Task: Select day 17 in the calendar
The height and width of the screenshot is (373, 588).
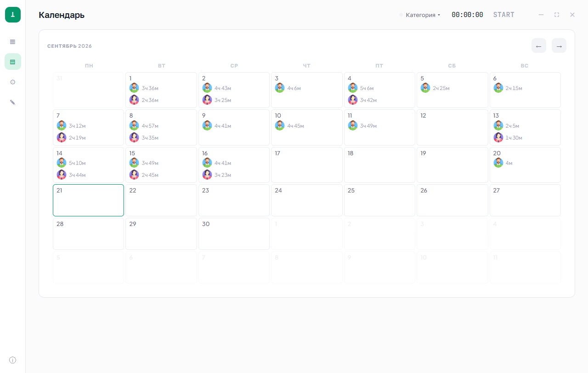Action: (x=307, y=164)
